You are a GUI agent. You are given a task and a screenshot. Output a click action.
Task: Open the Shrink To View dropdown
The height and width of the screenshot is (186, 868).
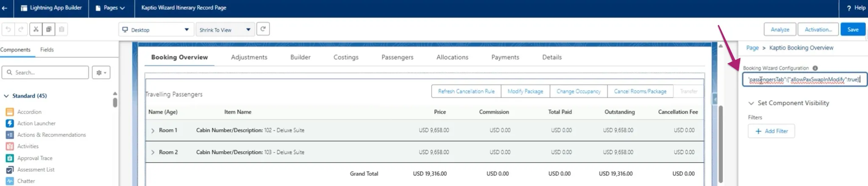tap(225, 30)
